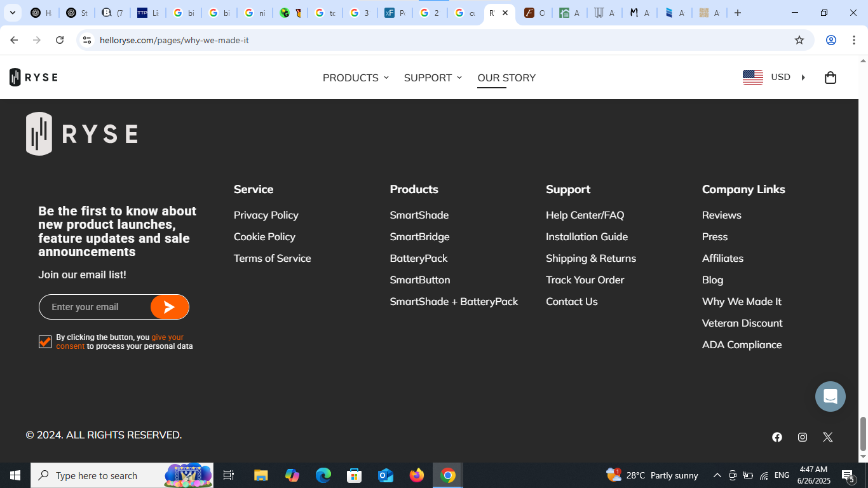Click the browser address bar URL
The height and width of the screenshot is (488, 868).
pyautogui.click(x=174, y=40)
